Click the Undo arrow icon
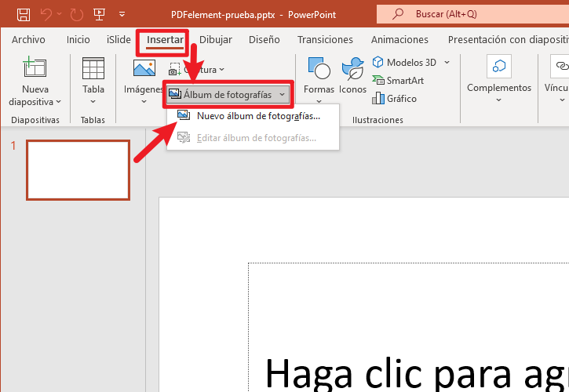This screenshot has width=569, height=392. coord(46,15)
